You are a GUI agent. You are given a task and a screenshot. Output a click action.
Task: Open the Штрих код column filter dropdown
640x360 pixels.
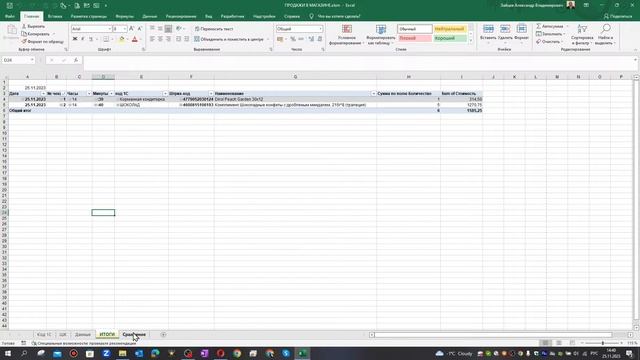pos(211,94)
